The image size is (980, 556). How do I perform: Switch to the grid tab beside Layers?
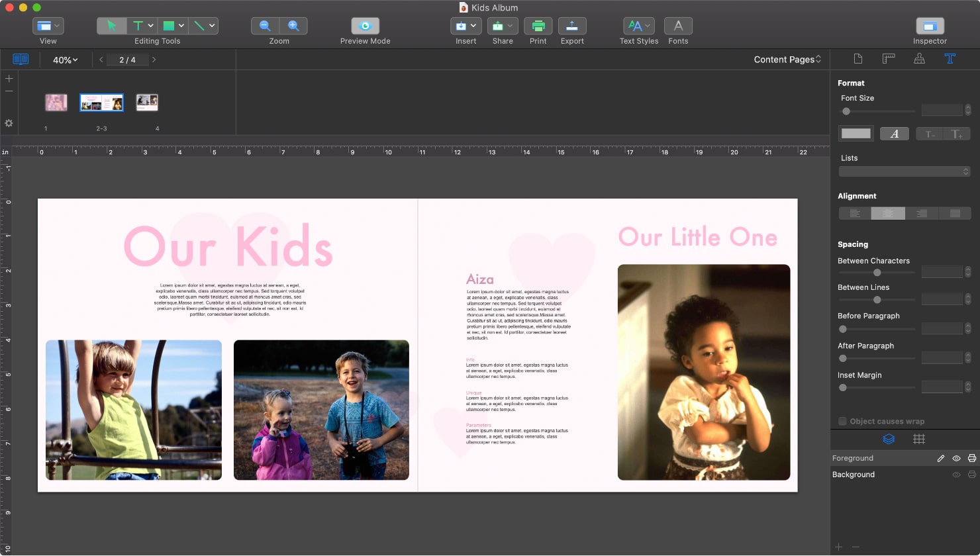point(919,439)
